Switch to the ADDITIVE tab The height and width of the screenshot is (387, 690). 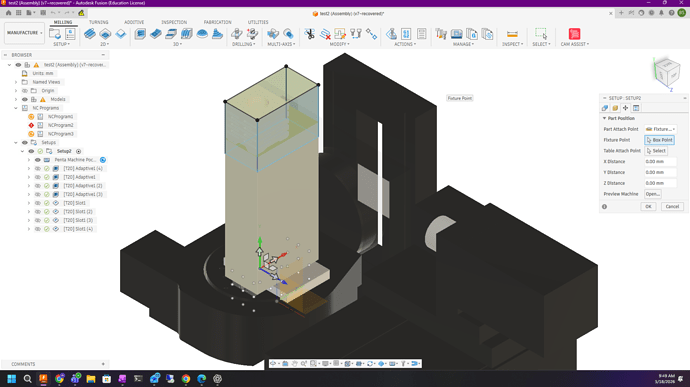pos(134,22)
